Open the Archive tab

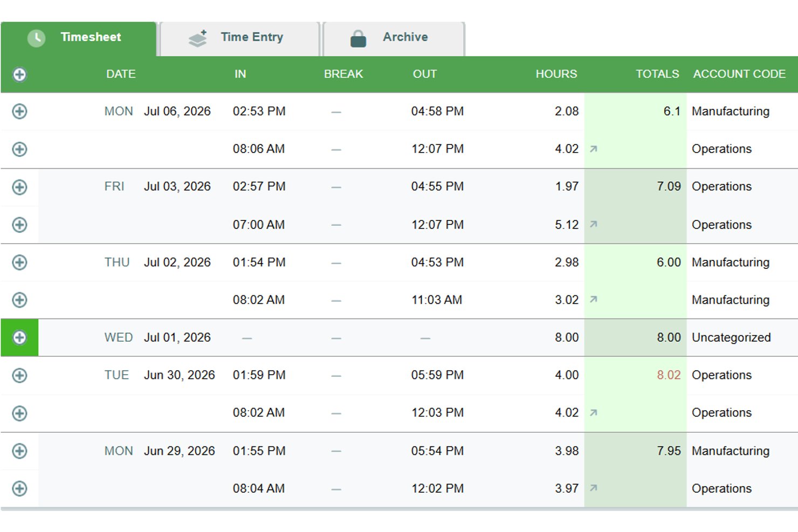coord(394,39)
